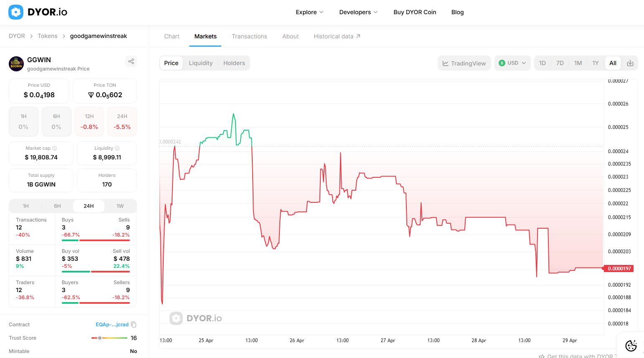Switch to TradingView chart
The width and height of the screenshot is (644, 358).
point(464,63)
